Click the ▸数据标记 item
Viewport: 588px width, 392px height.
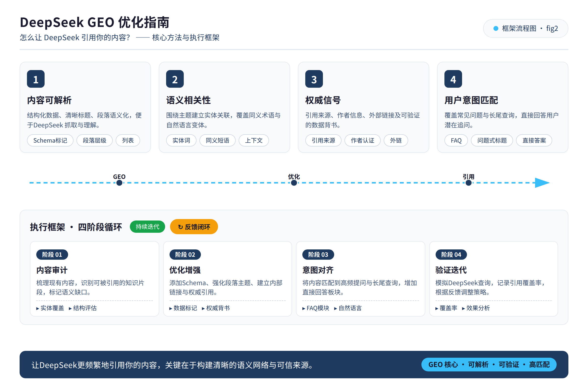(x=183, y=308)
